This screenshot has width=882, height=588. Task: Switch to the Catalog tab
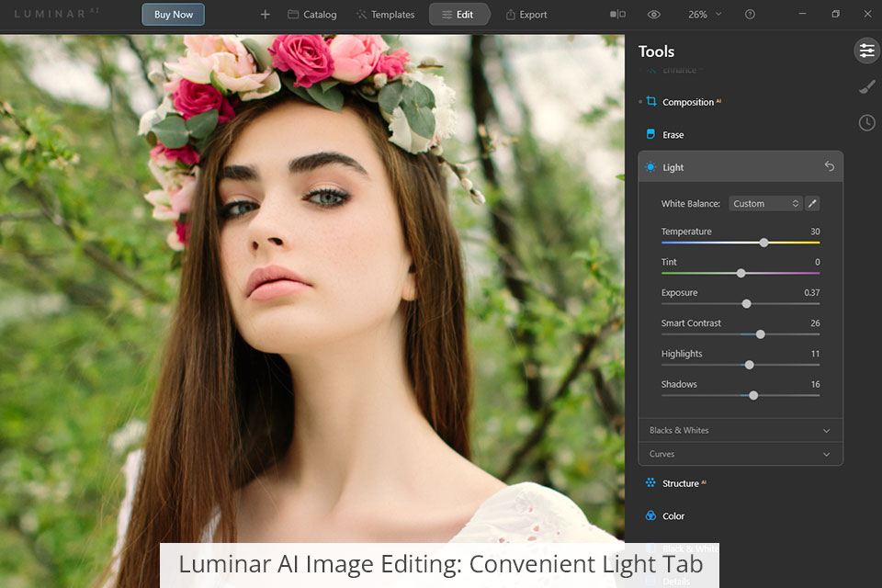tap(312, 15)
